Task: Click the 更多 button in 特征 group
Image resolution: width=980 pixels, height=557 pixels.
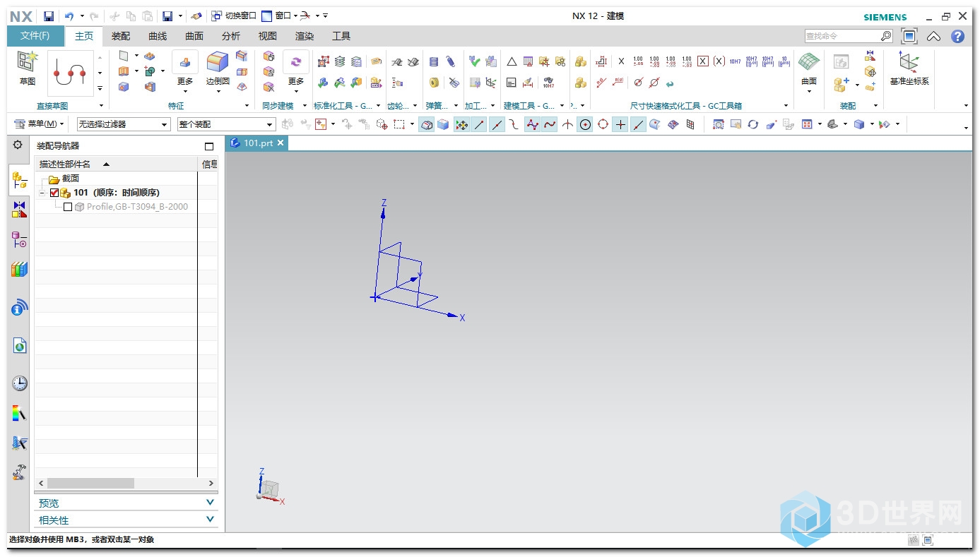Action: coord(185,72)
